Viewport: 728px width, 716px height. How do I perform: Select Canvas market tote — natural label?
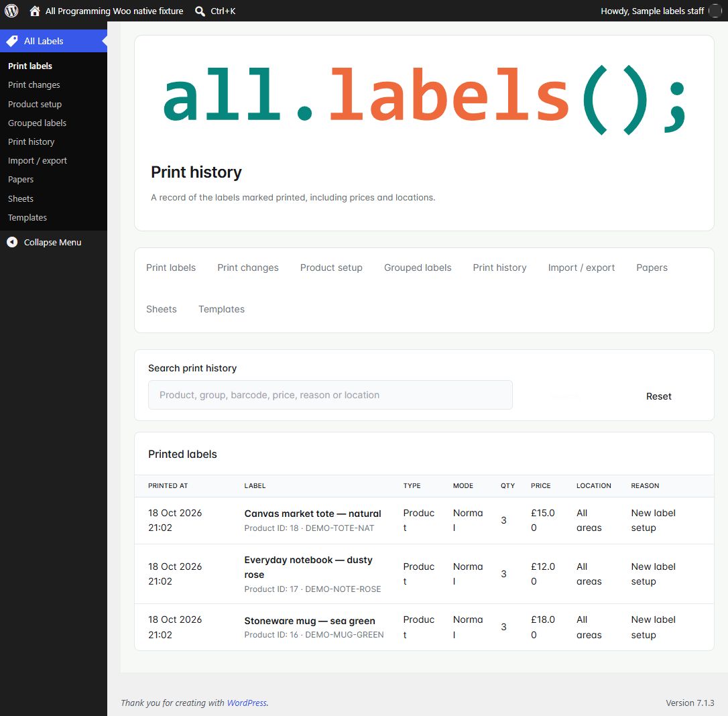click(x=312, y=514)
